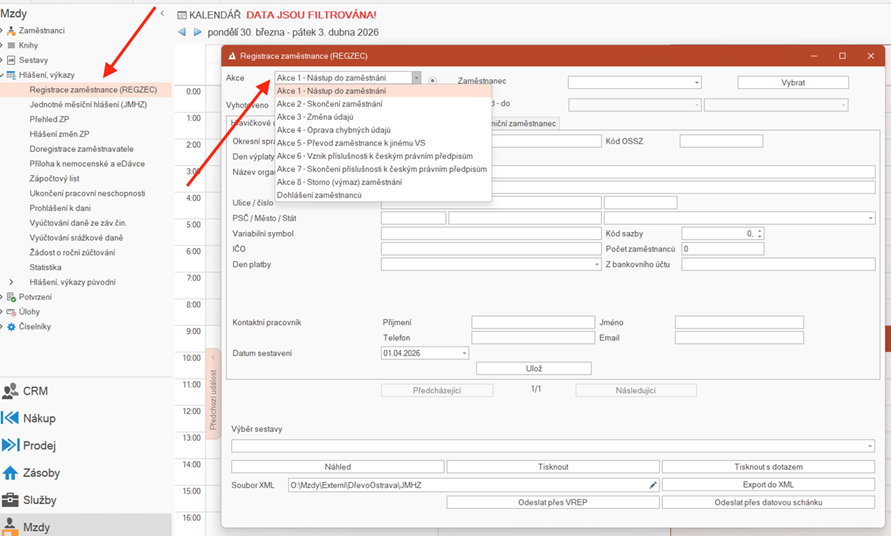Go to previous calendar week arrow
Image resolution: width=891 pixels, height=536 pixels.
pos(182,32)
